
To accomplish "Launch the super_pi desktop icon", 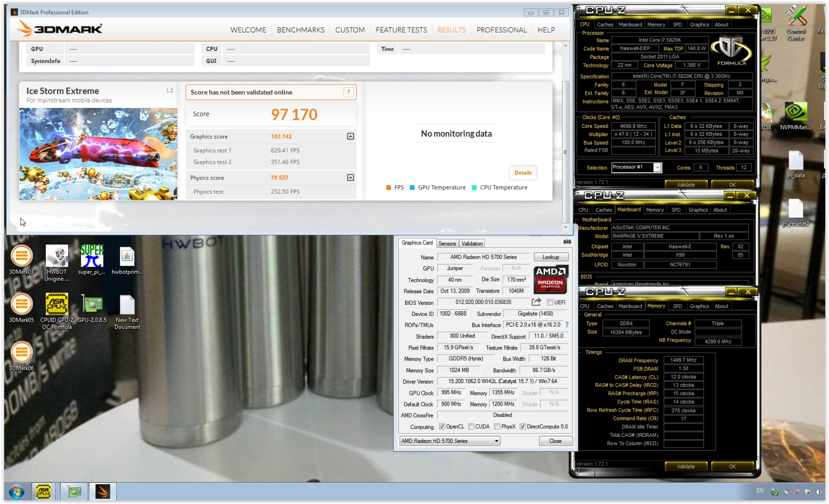I will coord(91,260).
